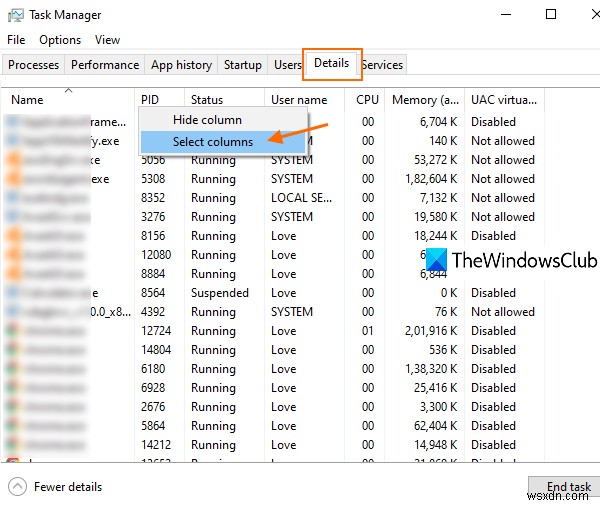Select the process row with PID 2676

272,407
